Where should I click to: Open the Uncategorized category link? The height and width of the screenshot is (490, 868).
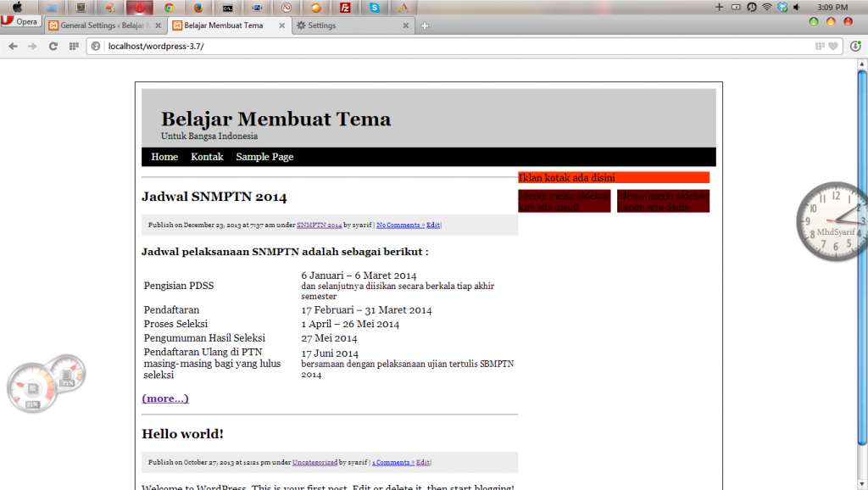(x=314, y=462)
